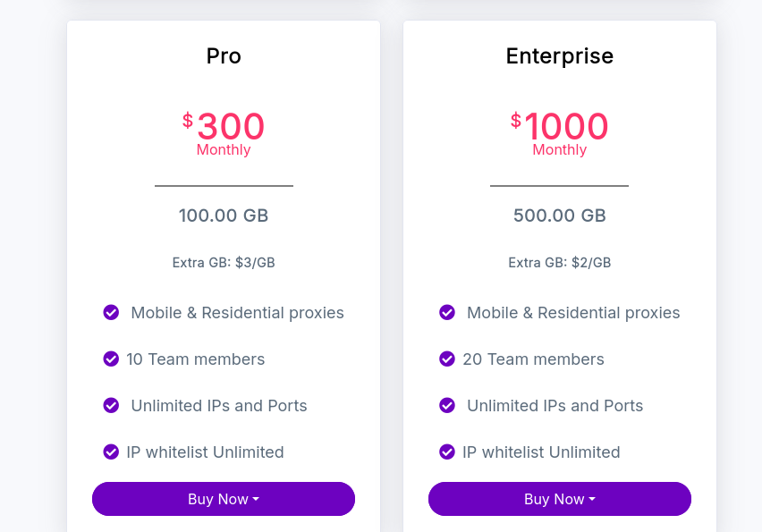The width and height of the screenshot is (762, 532).
Task: Click checkmark icon beside Pro Mobile & Residential proxies
Action: 111,312
